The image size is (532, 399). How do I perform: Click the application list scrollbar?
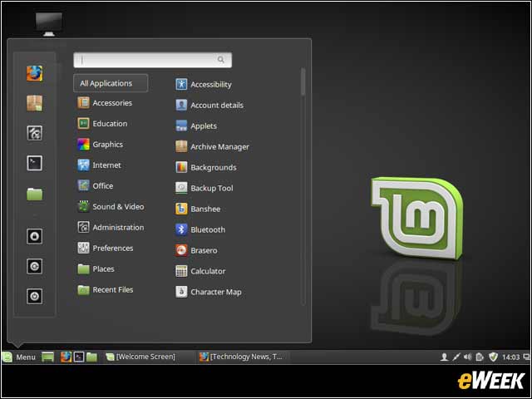[x=303, y=81]
